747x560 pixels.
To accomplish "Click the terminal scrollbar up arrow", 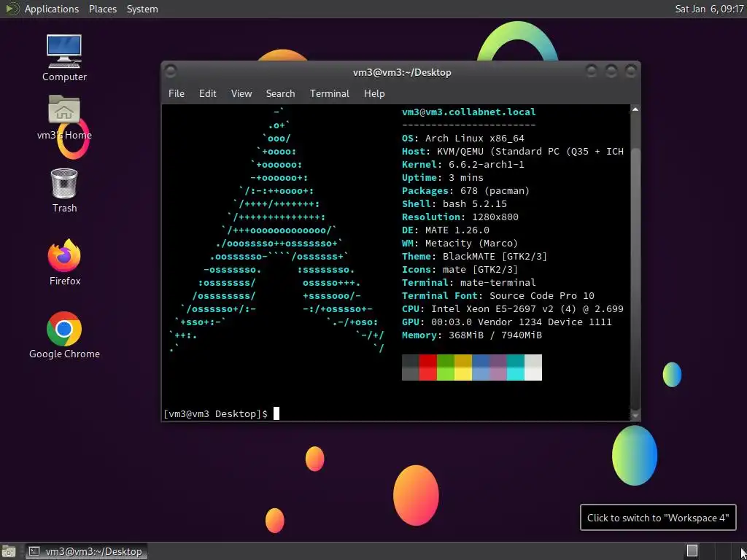I will pyautogui.click(x=635, y=109).
